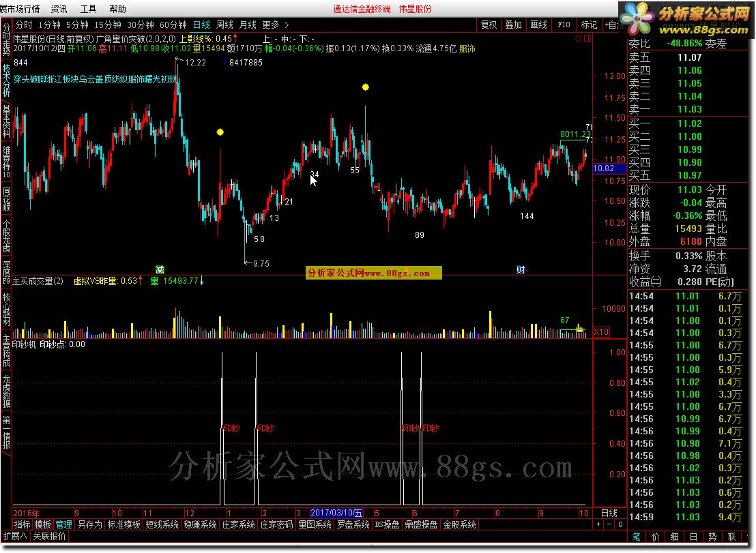Open the 同花顺 sidebar tab
This screenshot has height=553, width=756.
[6, 199]
